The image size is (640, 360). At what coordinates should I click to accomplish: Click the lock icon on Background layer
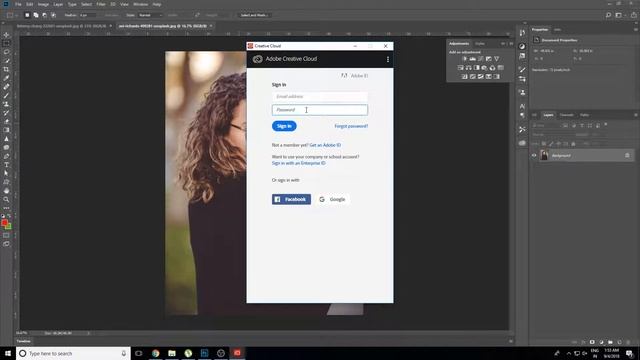[x=627, y=156]
